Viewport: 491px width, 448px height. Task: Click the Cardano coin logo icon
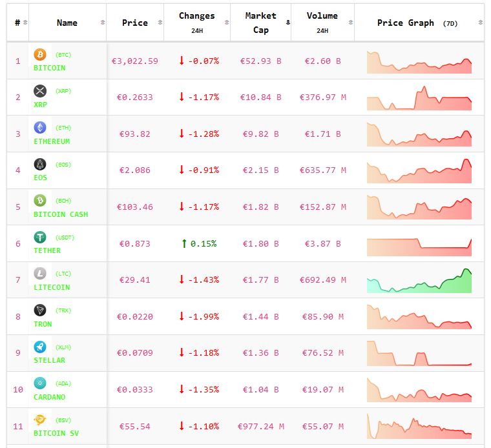coord(40,383)
